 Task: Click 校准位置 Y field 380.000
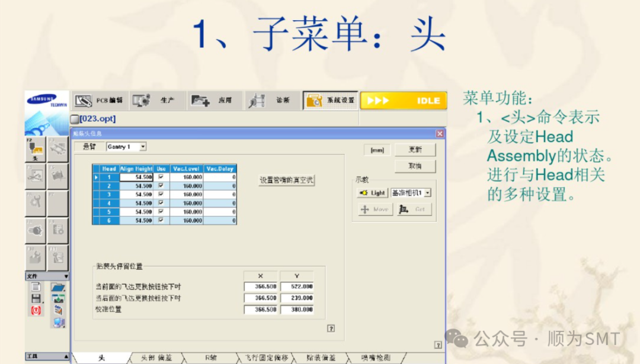(x=297, y=310)
